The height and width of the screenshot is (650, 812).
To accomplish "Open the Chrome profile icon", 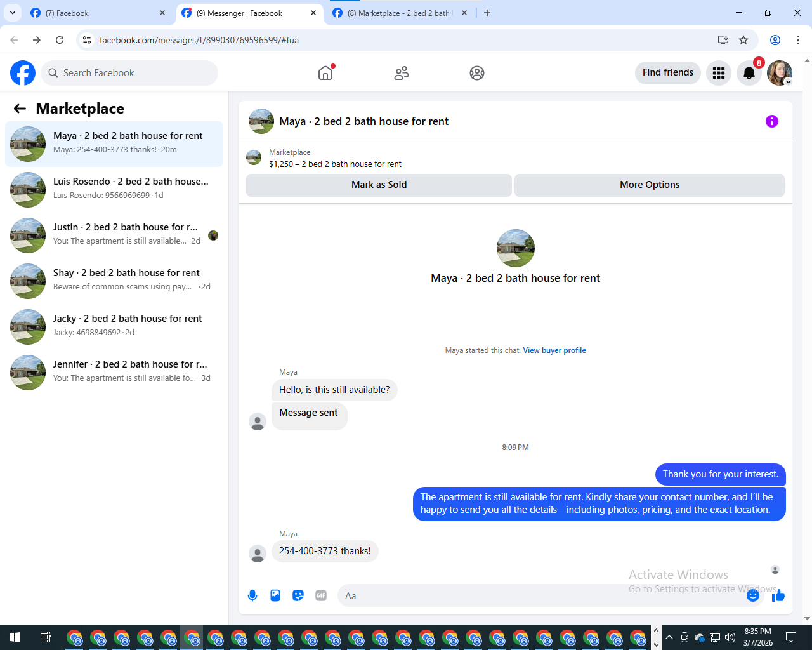I will pos(775,40).
